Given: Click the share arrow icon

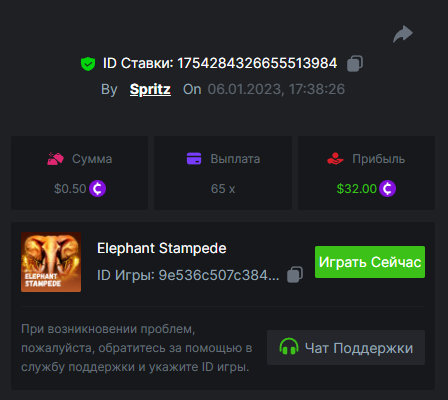Looking at the screenshot, I should coord(403,34).
